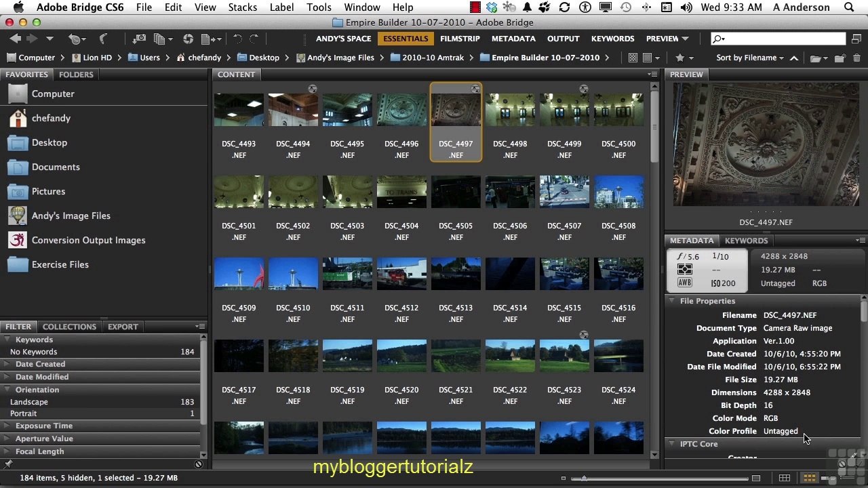The height and width of the screenshot is (488, 868).
Task: Open the Conversion Output Images favorite
Action: click(x=88, y=240)
